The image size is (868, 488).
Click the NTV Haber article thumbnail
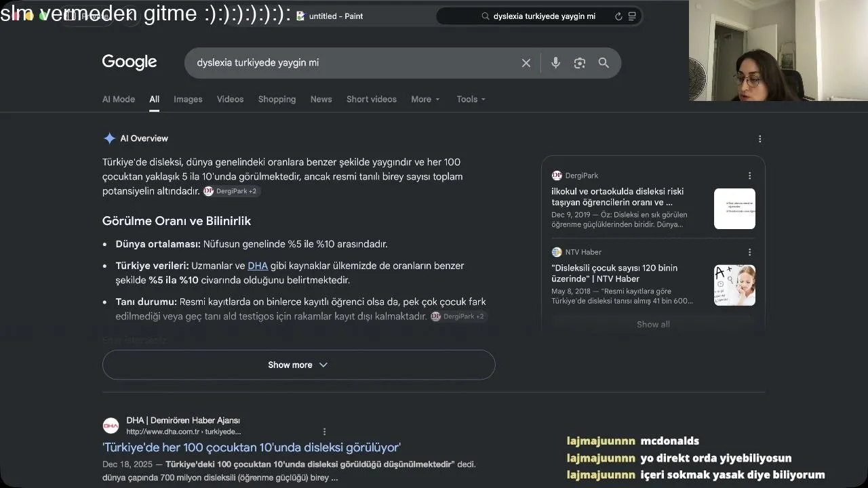734,285
